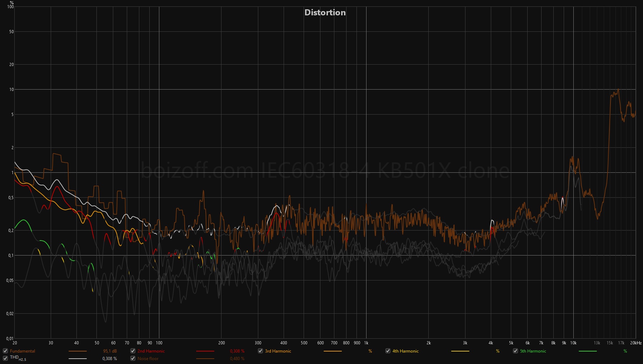The width and height of the screenshot is (643, 364).
Task: Click the white THD value 0,308 %
Action: (x=110, y=359)
